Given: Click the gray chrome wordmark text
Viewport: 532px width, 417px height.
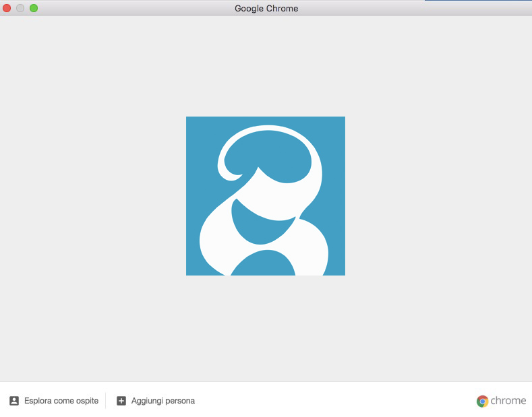Looking at the screenshot, I should click(x=508, y=401).
